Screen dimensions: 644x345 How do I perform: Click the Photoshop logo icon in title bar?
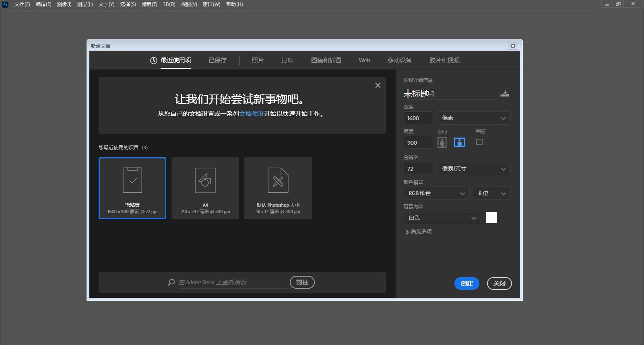(x=5, y=4)
